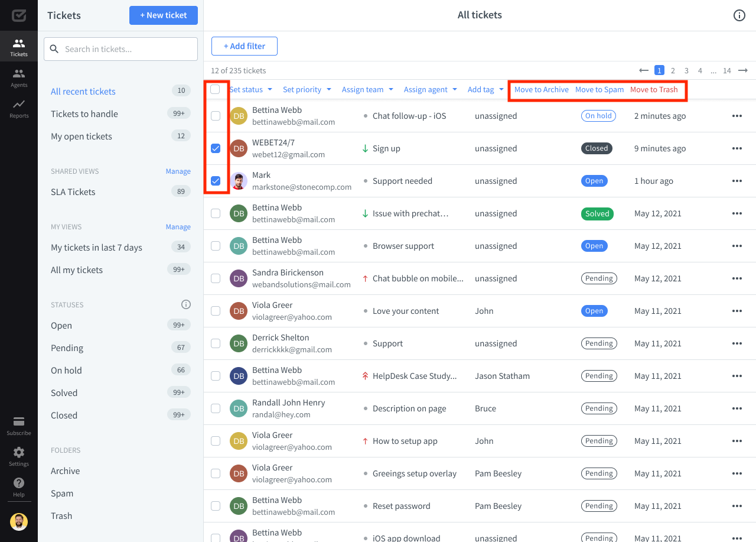Check the Sandra Birickenson ticket checkbox
The image size is (756, 542).
[x=216, y=278]
